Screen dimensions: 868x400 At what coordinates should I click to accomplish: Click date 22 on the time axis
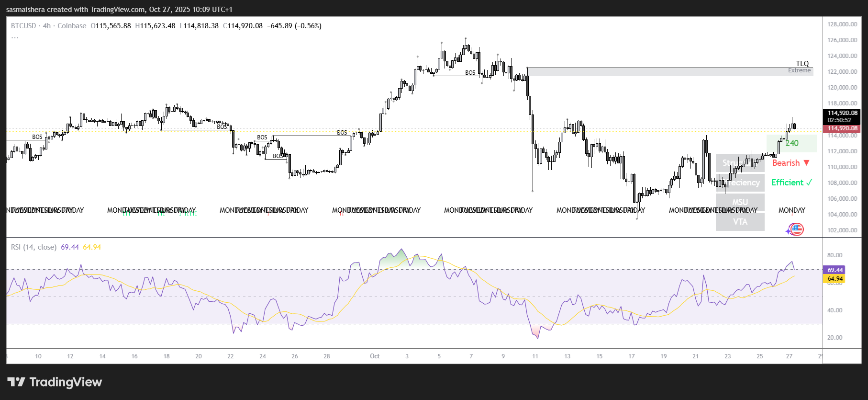click(231, 356)
